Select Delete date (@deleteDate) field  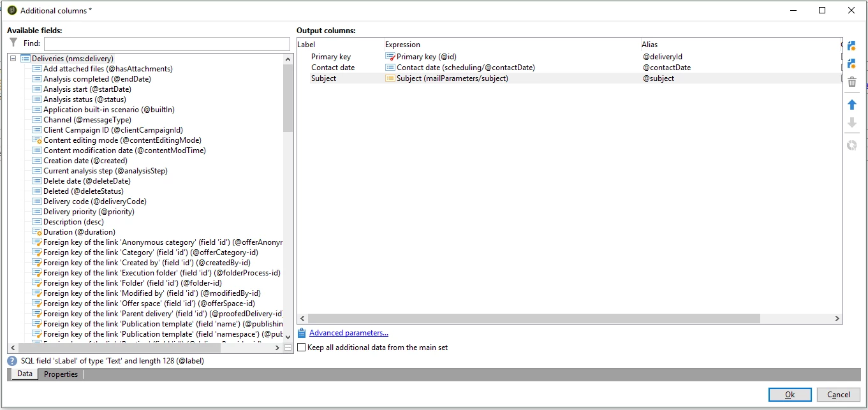87,181
